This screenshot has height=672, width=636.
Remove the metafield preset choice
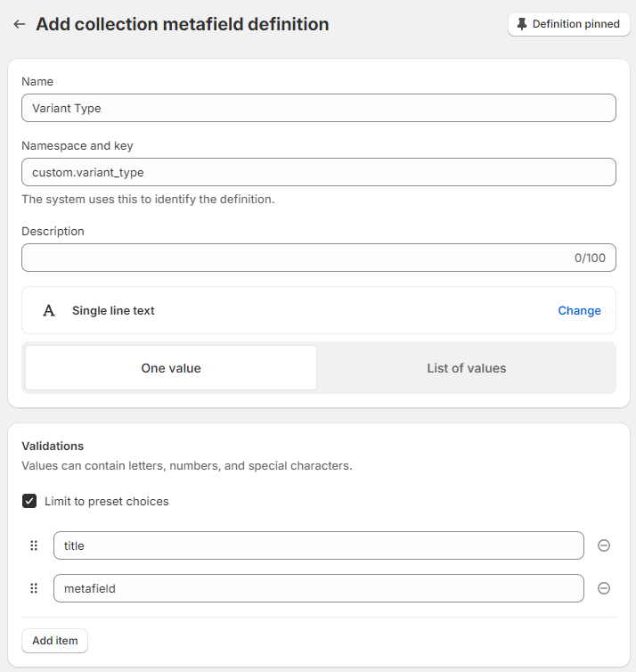(604, 588)
